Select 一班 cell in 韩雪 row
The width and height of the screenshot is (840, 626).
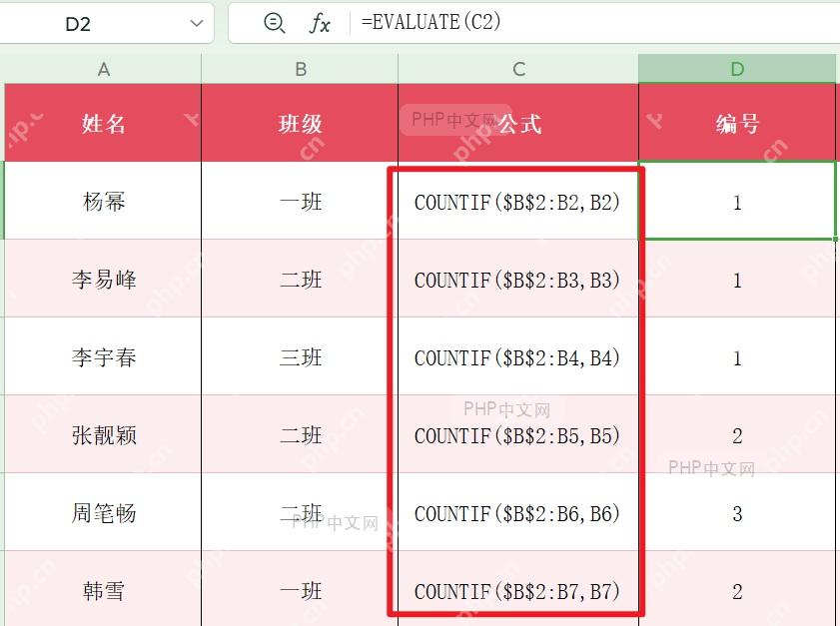300,590
